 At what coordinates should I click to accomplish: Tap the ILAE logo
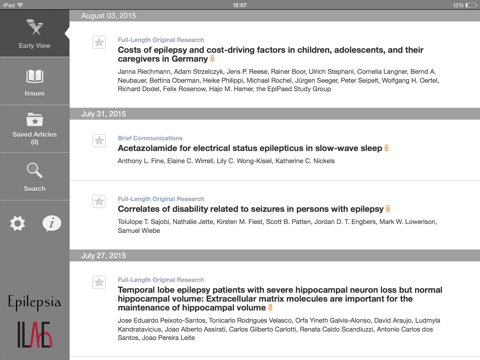[34, 335]
